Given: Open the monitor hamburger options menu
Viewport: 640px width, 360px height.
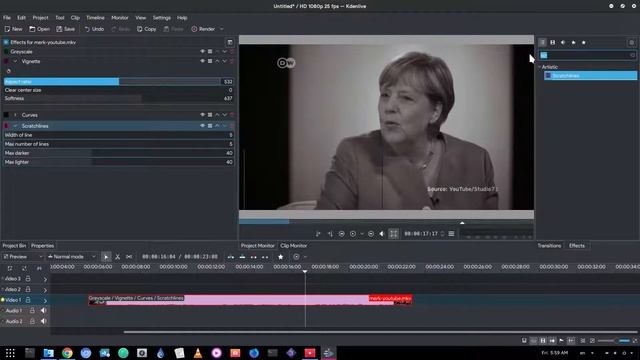Looking at the screenshot, I should click(x=451, y=233).
